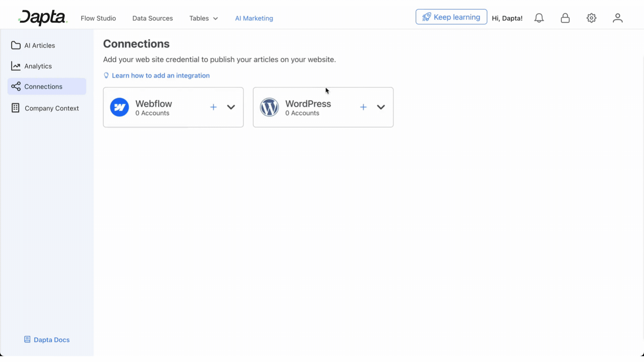
Task: Open Company Context in the sidebar
Action: (x=51, y=108)
